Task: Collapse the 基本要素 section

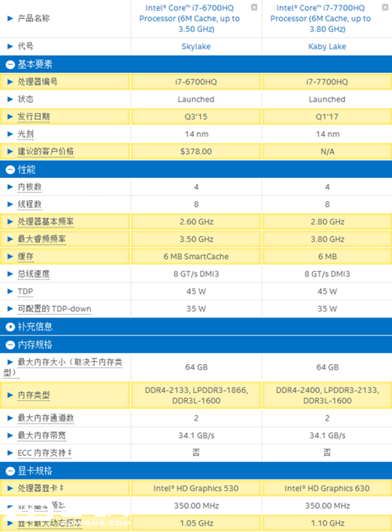Action: [10, 64]
